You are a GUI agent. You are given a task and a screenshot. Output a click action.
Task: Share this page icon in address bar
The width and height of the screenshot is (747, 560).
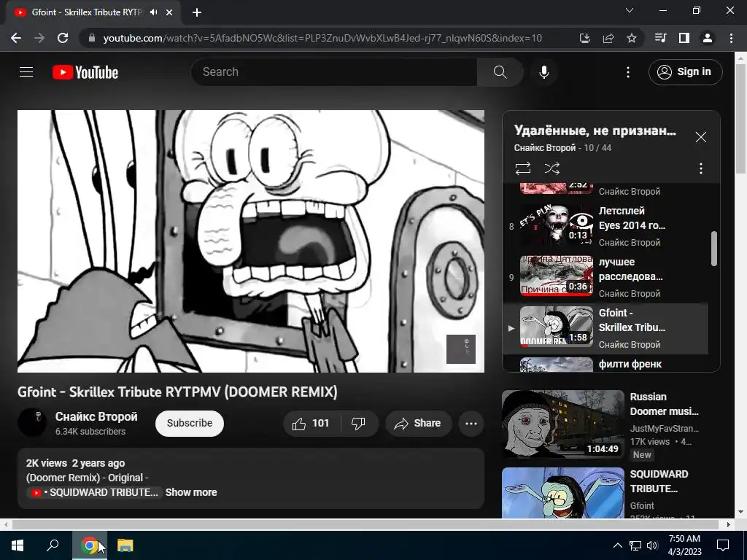(x=608, y=38)
